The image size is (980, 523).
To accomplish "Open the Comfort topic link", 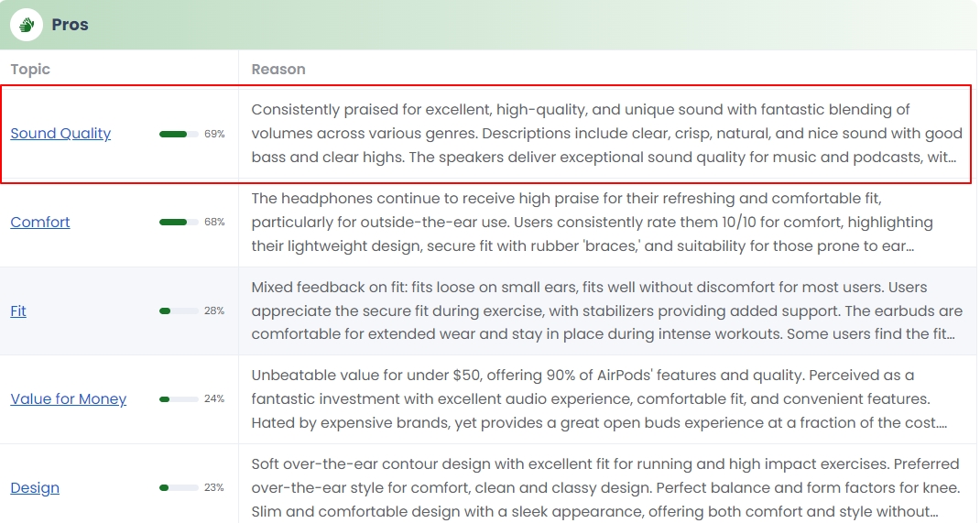I will pos(40,222).
